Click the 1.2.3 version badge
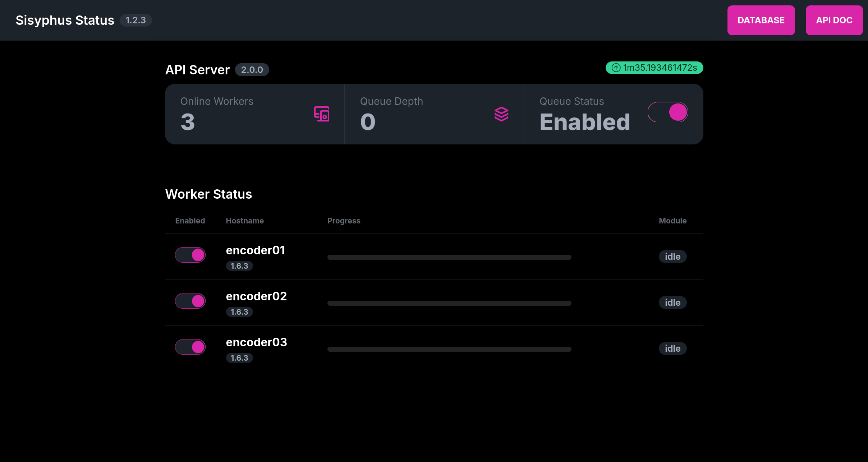The image size is (868, 462). tap(136, 20)
